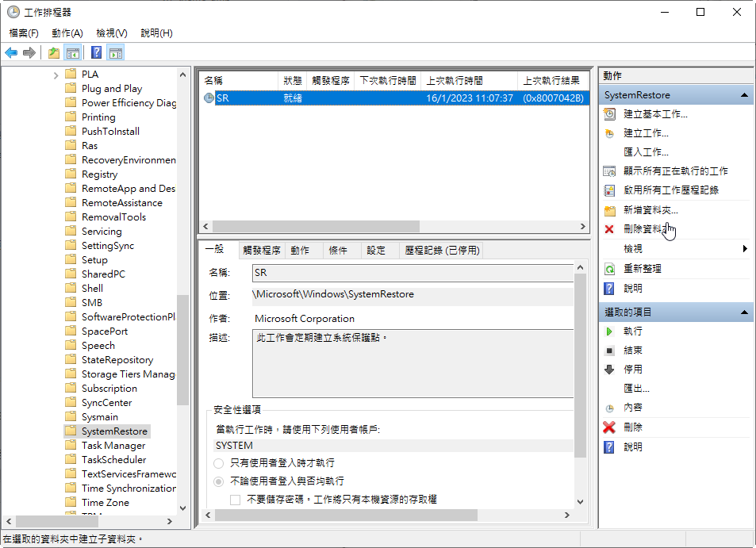
Task: Click the details pane horizontal scrollbar thumb
Action: [346, 515]
